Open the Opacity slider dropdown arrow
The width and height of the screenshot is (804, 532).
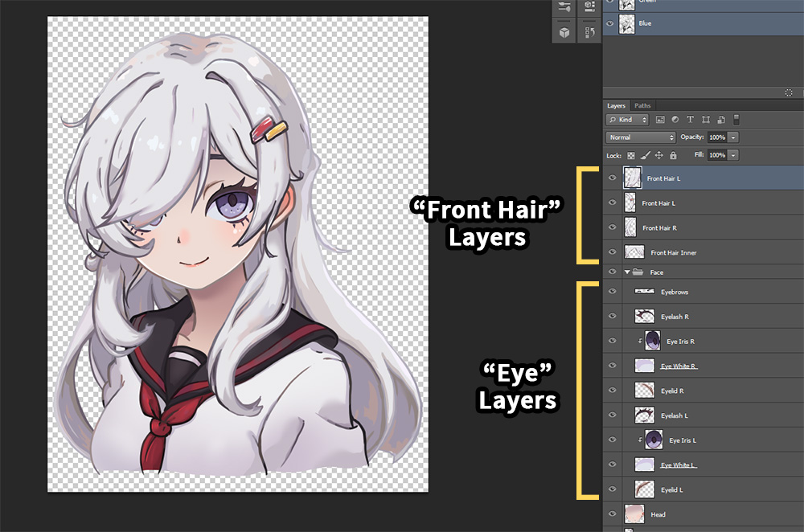733,137
